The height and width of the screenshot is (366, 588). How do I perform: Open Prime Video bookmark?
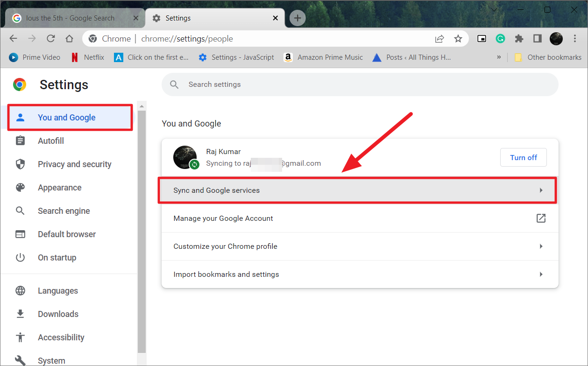(x=35, y=57)
